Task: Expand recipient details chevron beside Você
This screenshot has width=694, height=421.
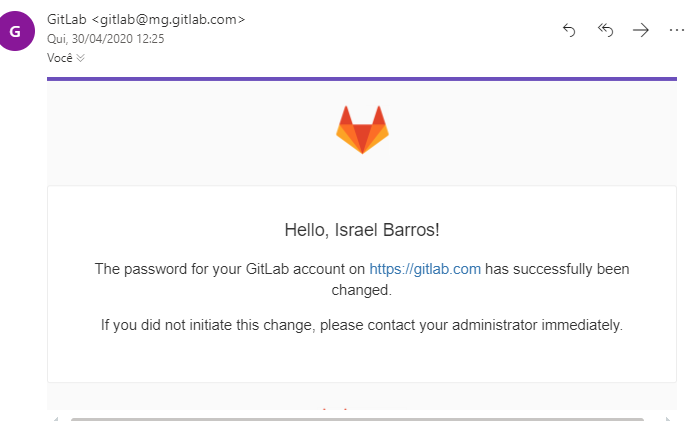Action: click(80, 58)
